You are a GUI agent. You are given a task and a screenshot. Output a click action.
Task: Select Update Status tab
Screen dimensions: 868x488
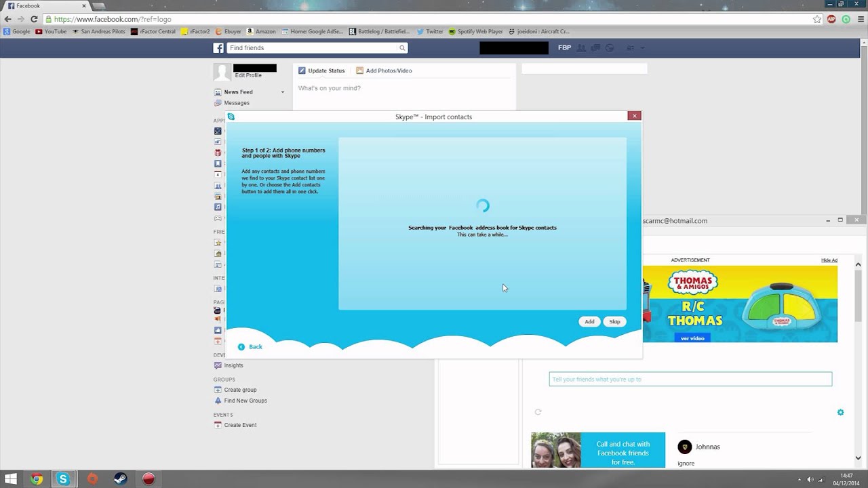pyautogui.click(x=321, y=70)
